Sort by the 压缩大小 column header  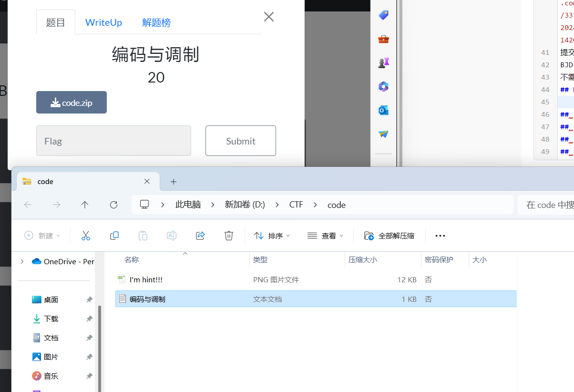pos(363,260)
